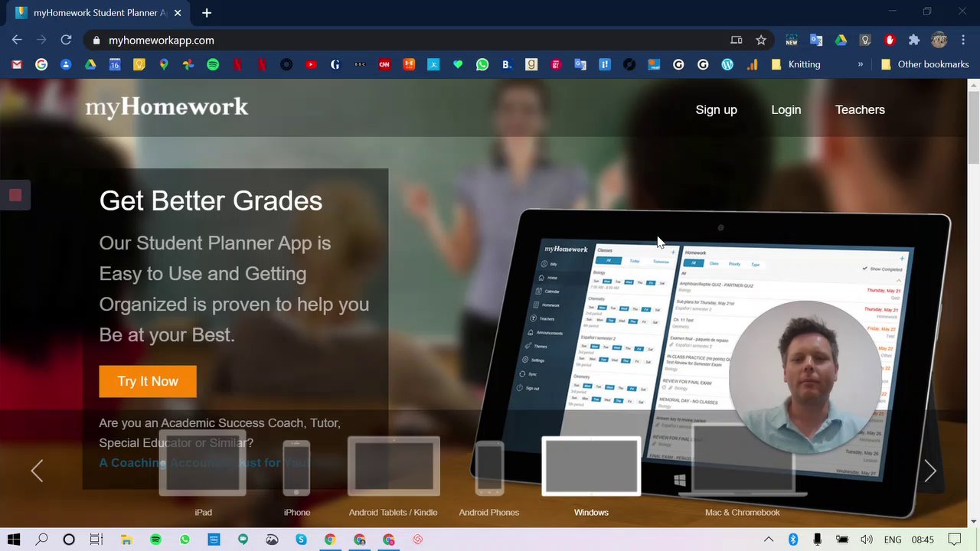
Task: Open the Chrome profile avatar
Action: [x=939, y=40]
